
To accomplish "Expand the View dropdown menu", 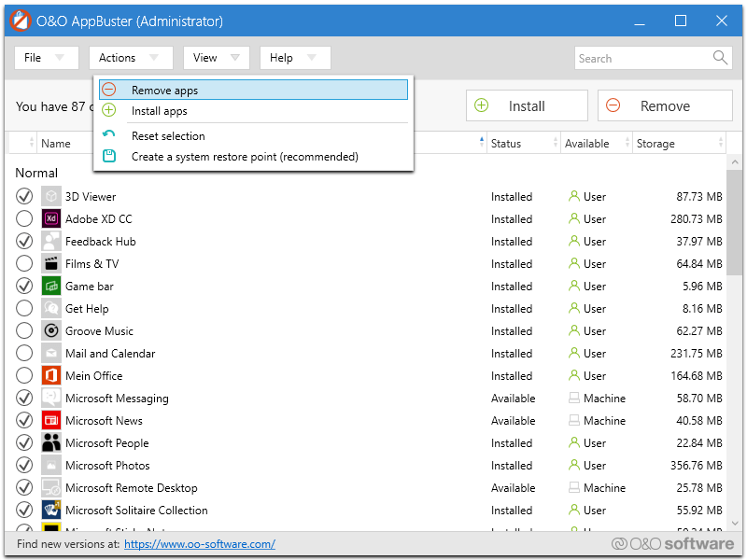I will click(x=216, y=58).
